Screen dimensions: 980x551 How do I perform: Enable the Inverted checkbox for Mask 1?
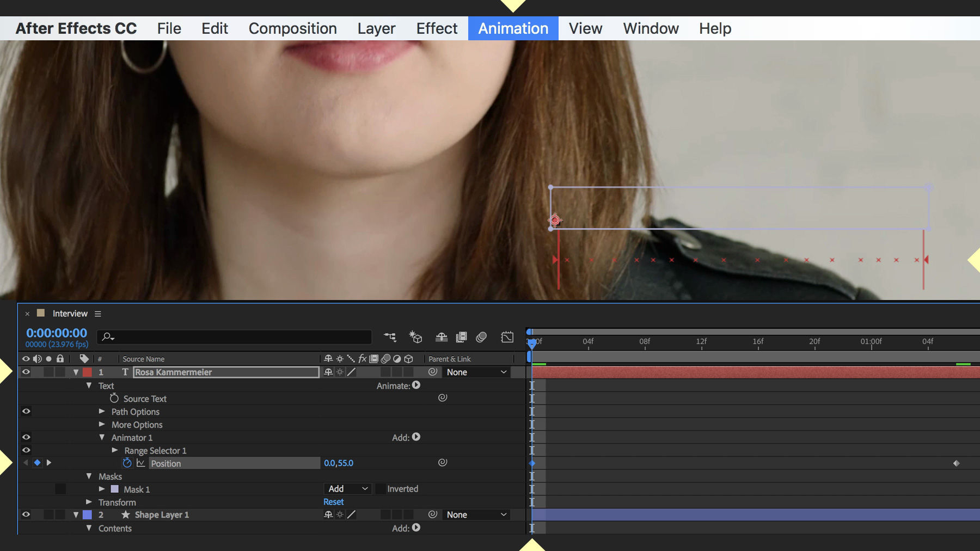tap(380, 488)
